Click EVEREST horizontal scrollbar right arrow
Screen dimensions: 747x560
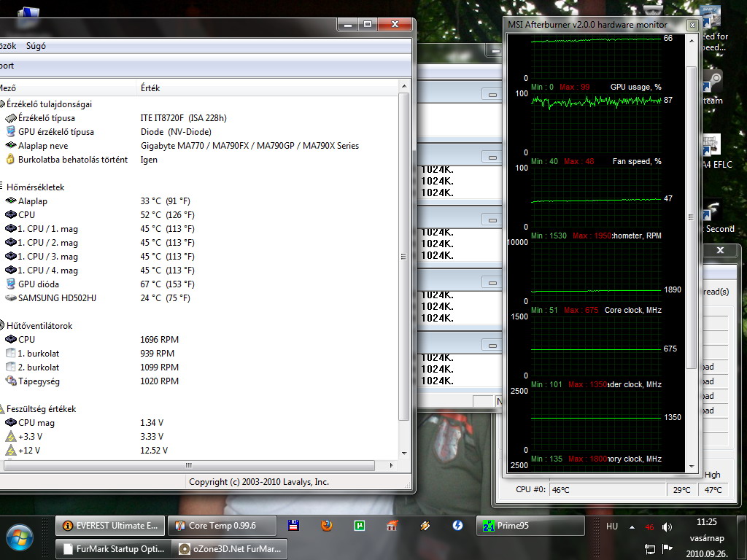pos(392,465)
